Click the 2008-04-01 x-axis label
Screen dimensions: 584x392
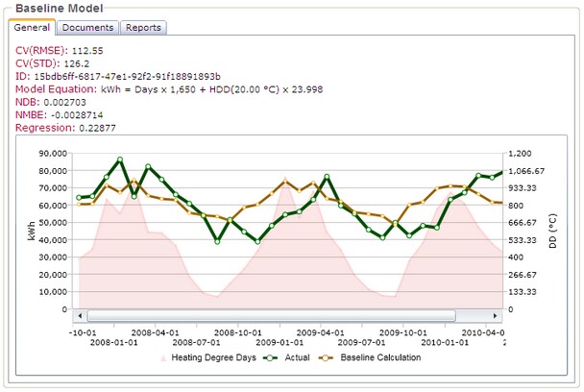click(155, 332)
